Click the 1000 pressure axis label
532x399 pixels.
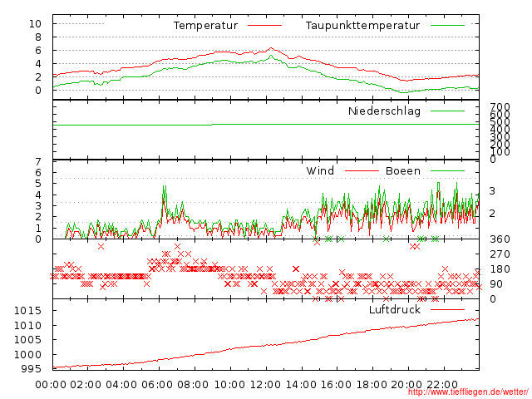[27, 355]
